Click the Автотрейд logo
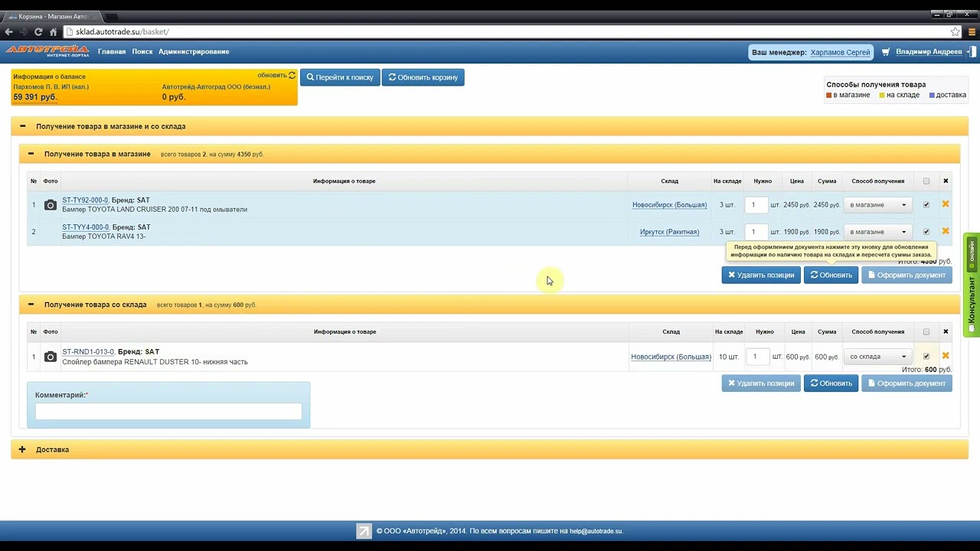This screenshot has height=551, width=980. [x=47, y=51]
